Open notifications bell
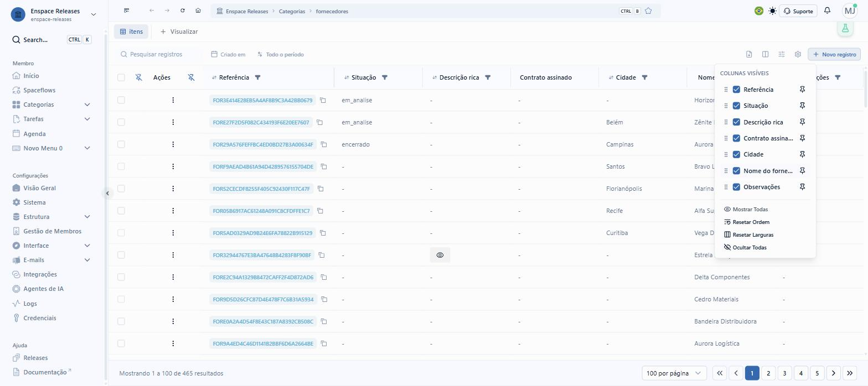The height and width of the screenshot is (386, 868). 827,11
